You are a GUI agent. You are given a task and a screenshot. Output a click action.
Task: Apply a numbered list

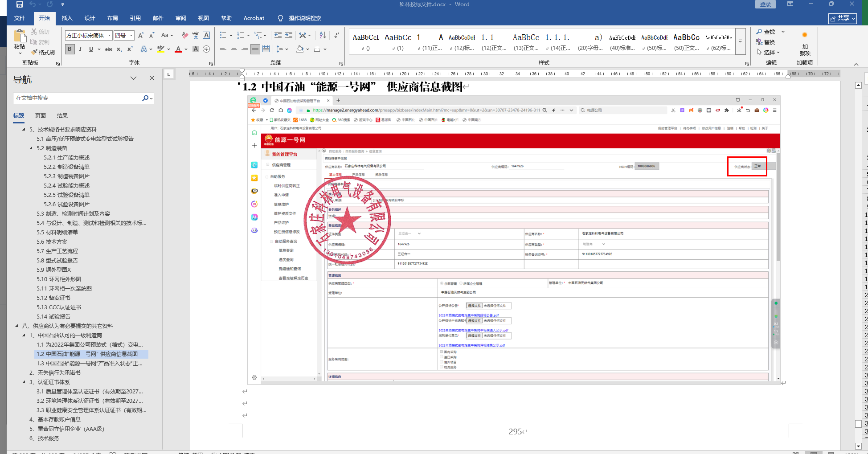tap(241, 35)
